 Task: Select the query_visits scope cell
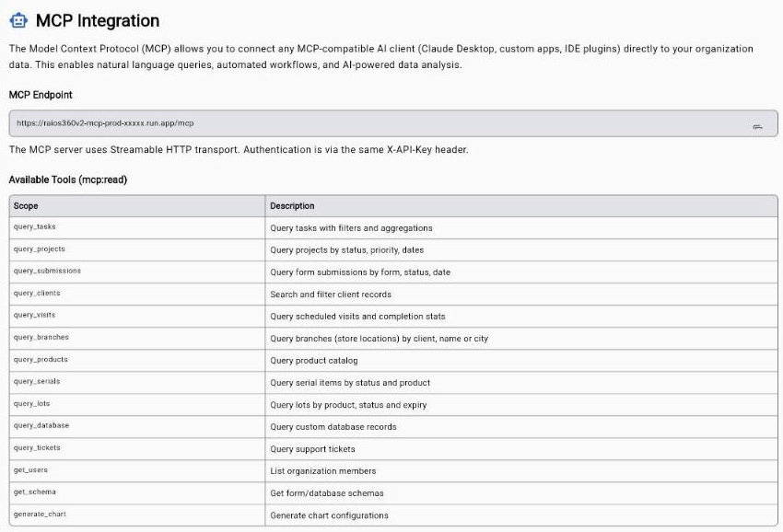137,316
